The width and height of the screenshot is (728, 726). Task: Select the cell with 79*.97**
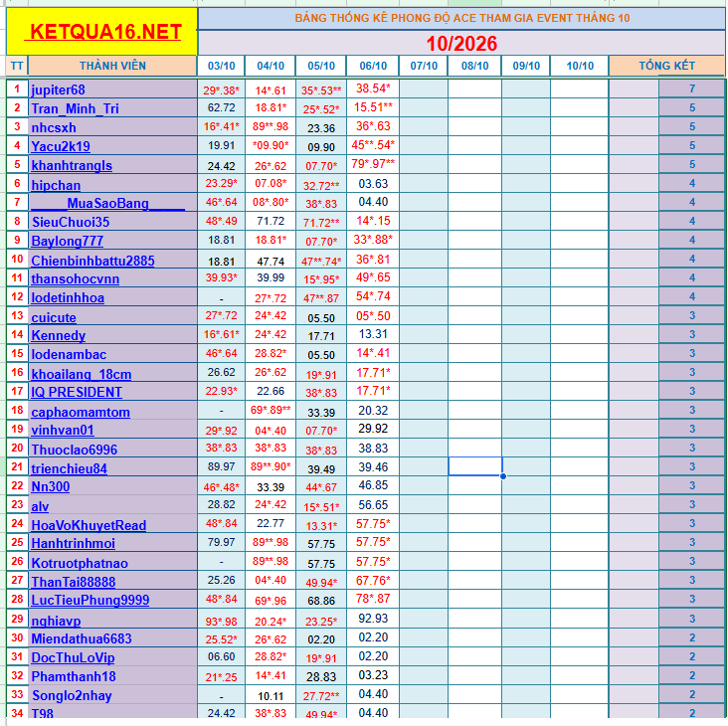pyautogui.click(x=373, y=164)
